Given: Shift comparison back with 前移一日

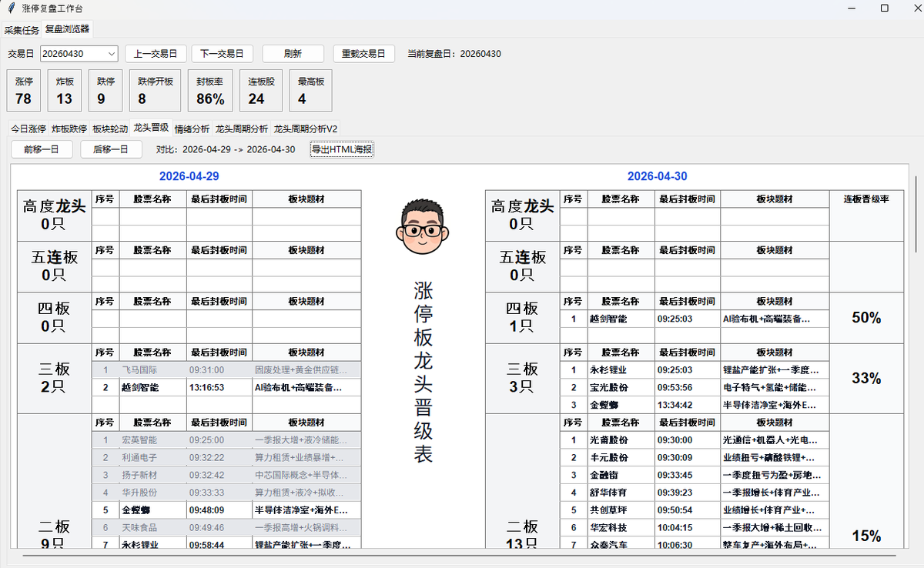Looking at the screenshot, I should (42, 149).
